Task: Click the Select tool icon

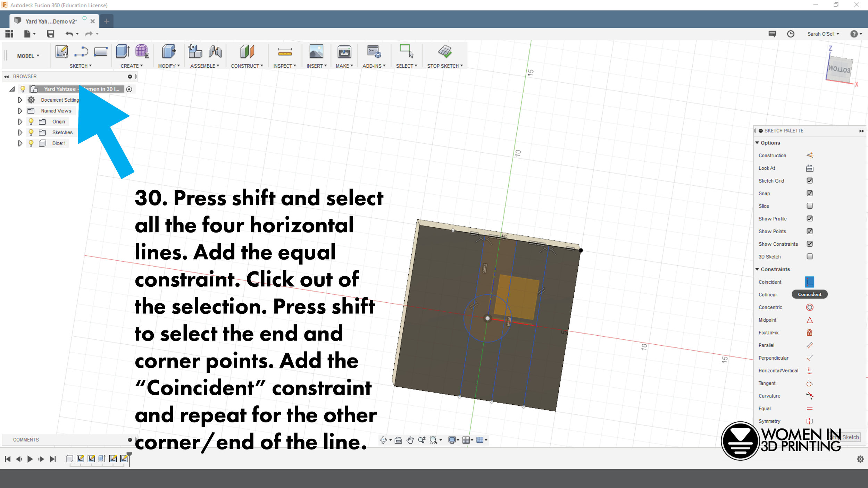Action: (x=407, y=51)
